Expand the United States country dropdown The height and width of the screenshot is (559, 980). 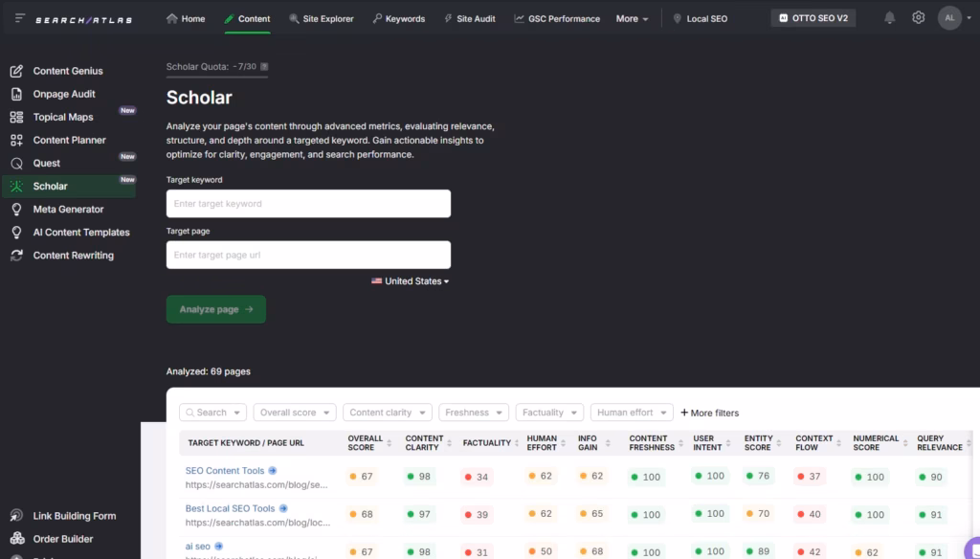coord(412,281)
